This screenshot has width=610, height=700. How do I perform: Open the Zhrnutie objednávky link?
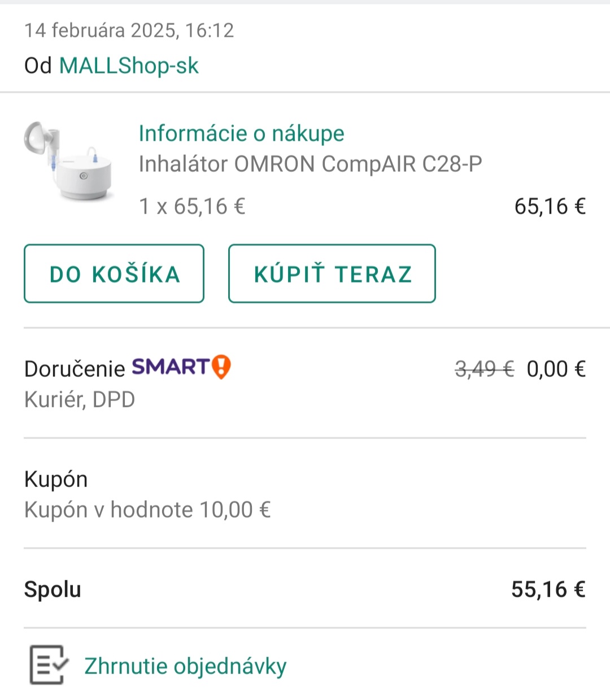(x=185, y=666)
